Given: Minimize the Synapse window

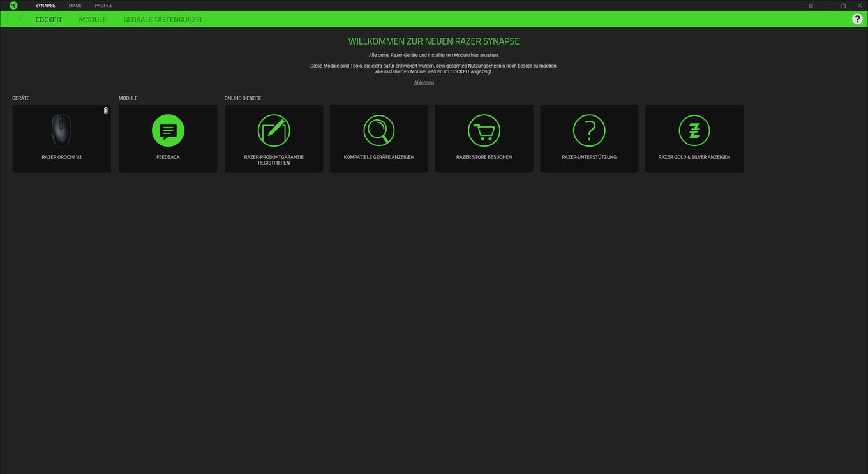Looking at the screenshot, I should pyautogui.click(x=827, y=6).
